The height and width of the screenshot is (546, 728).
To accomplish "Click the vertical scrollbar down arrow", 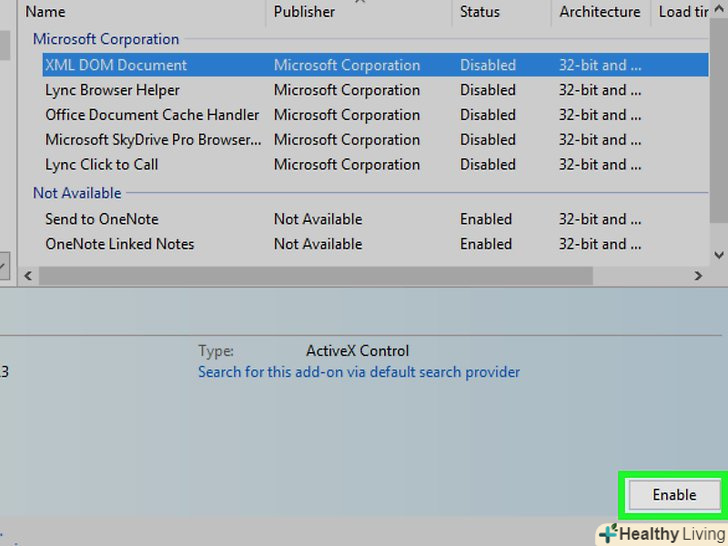I will [719, 255].
